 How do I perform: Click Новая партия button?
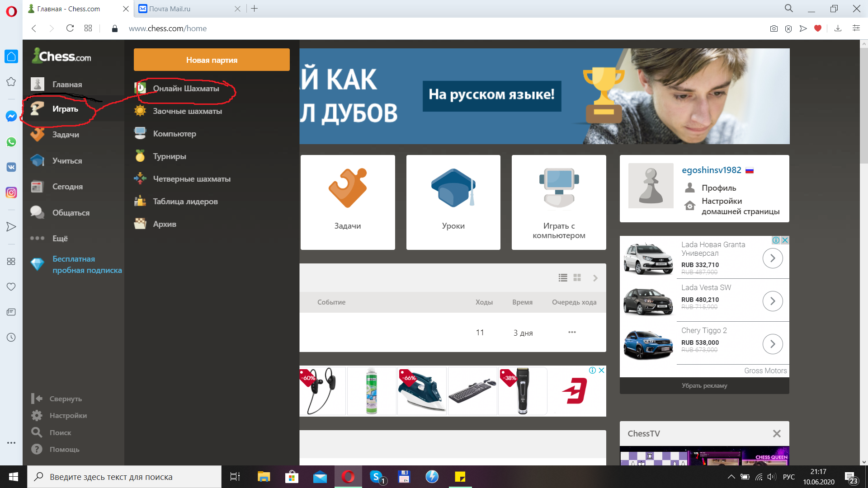[212, 60]
